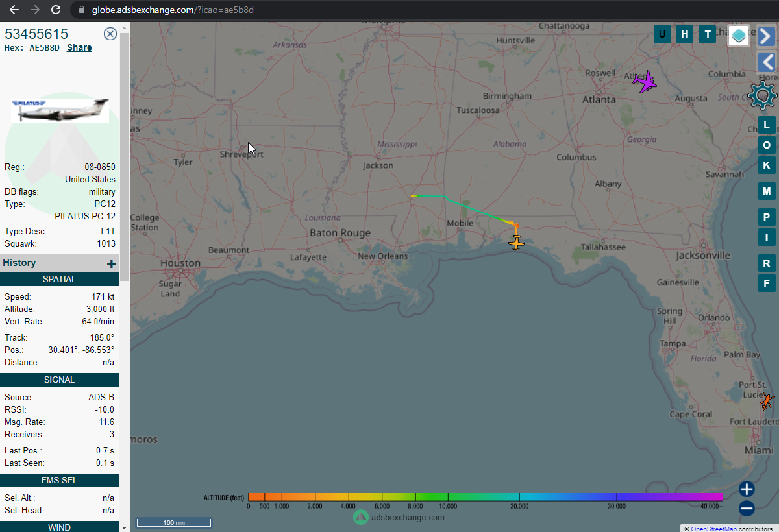The width and height of the screenshot is (779, 532).
Task: Click the Altitude value 3,000 ft
Action: [x=100, y=309]
